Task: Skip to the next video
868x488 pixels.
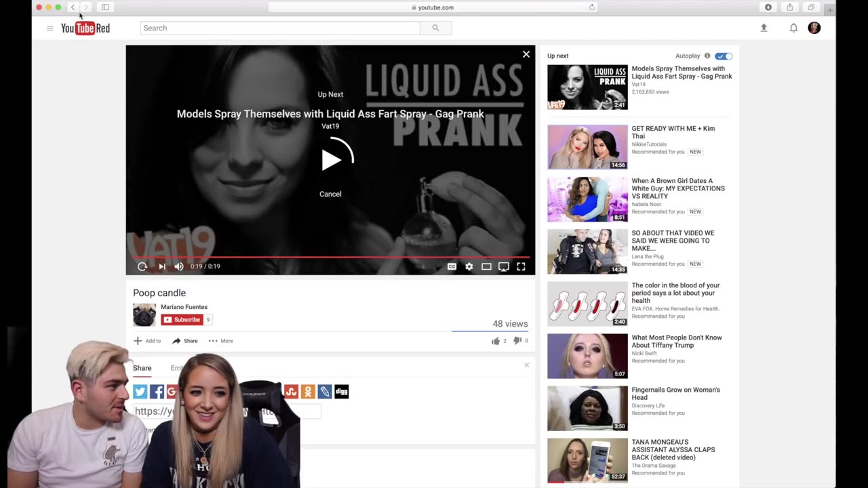Action: [x=161, y=266]
